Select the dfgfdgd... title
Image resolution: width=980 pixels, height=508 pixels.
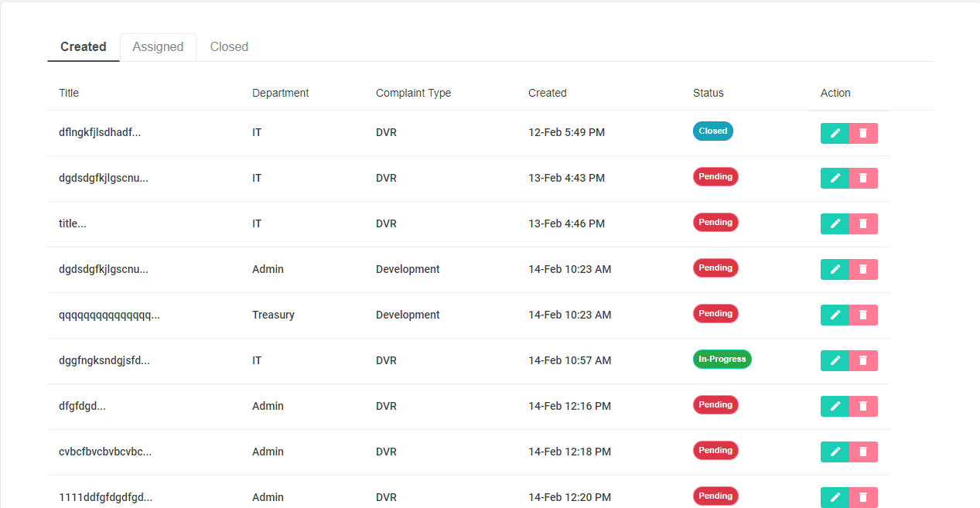[82, 406]
